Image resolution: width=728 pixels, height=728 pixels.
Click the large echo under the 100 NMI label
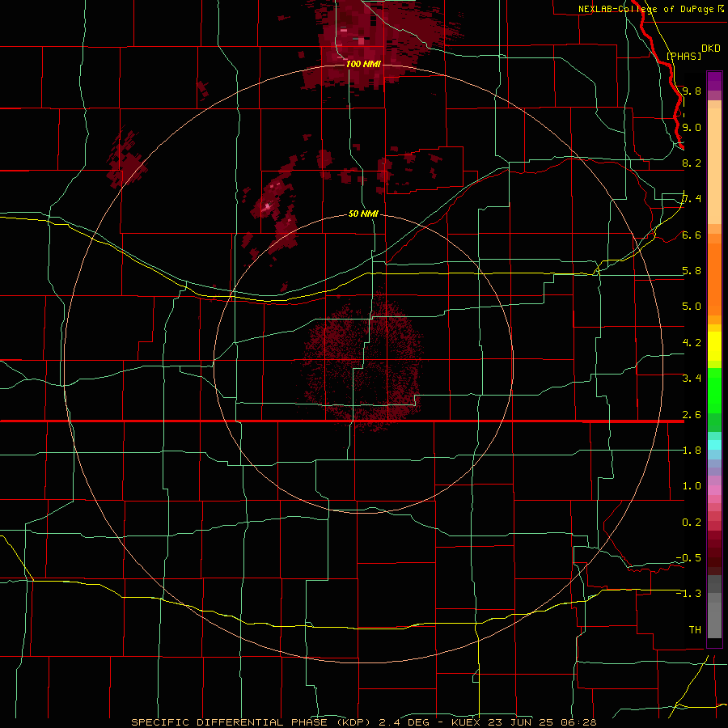(x=366, y=44)
